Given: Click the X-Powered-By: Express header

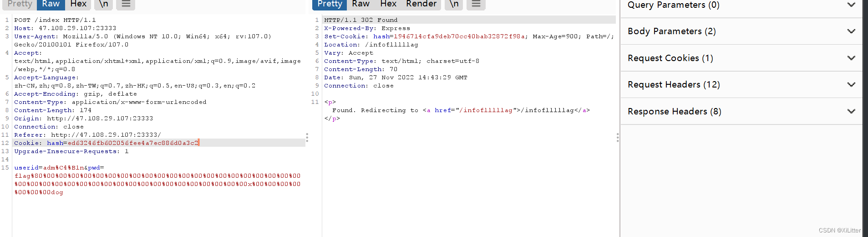Looking at the screenshot, I should tap(367, 28).
